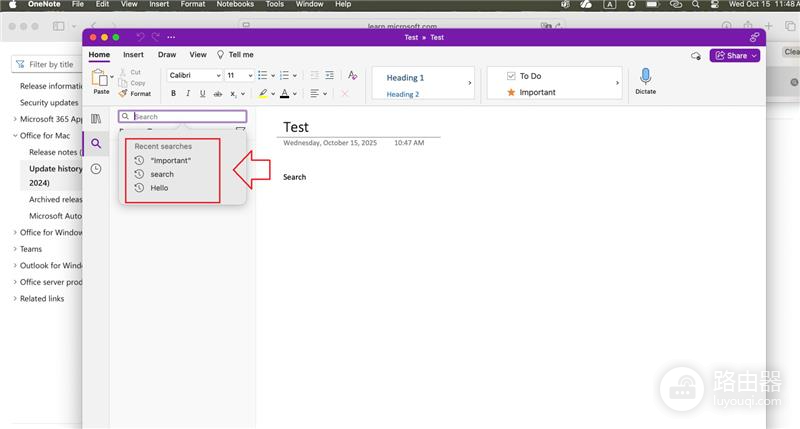Image resolution: width=800 pixels, height=429 pixels.
Task: Click into the Search input field
Action: click(x=183, y=116)
